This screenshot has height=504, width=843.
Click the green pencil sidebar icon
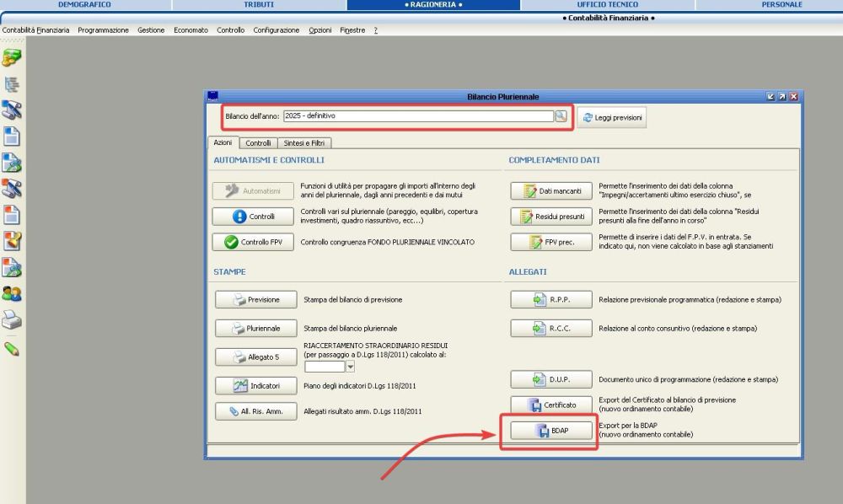12,349
